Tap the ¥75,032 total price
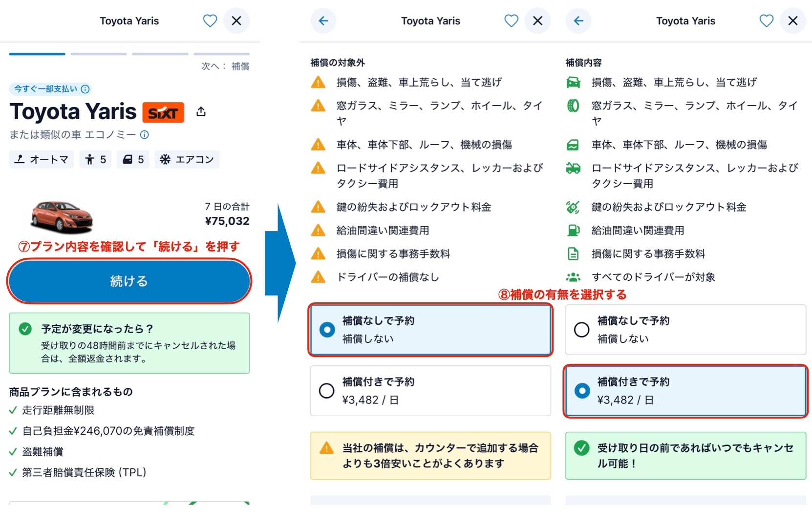The image size is (812, 527). [x=227, y=221]
